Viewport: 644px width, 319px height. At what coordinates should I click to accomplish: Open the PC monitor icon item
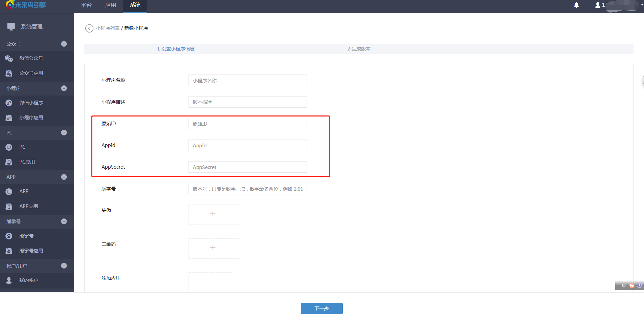click(9, 147)
